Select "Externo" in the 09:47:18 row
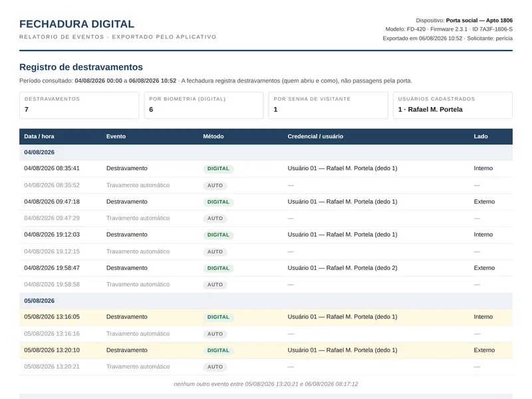 tap(484, 201)
